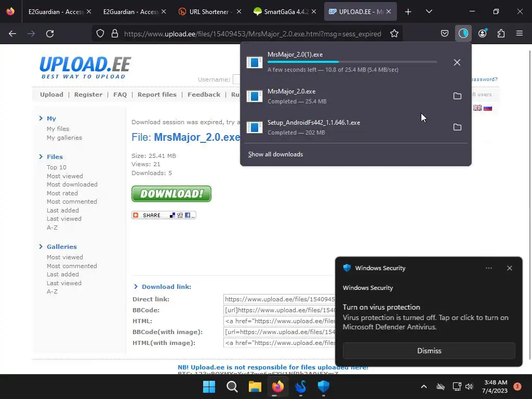532x399 pixels.
Task: Show all downloads
Action: pos(275,154)
